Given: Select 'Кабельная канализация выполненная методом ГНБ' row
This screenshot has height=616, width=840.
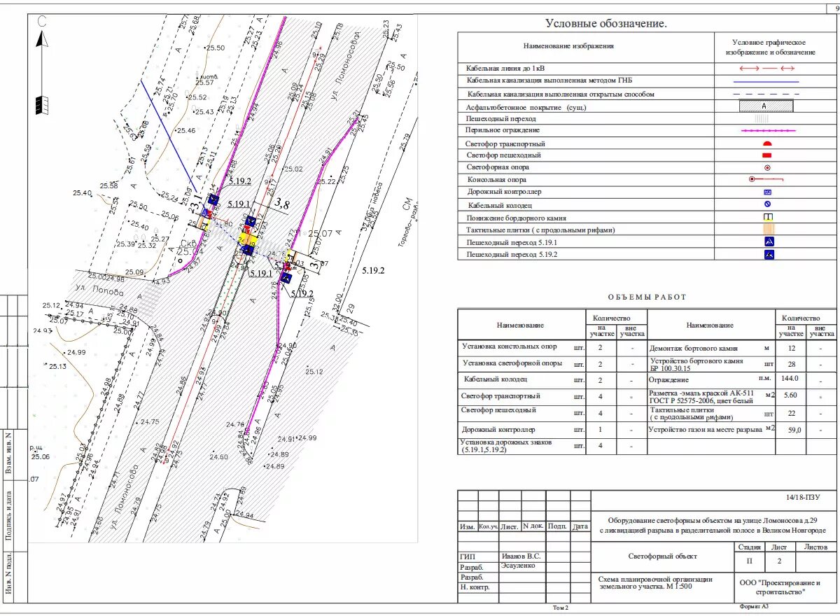Looking at the screenshot, I should (646, 81).
